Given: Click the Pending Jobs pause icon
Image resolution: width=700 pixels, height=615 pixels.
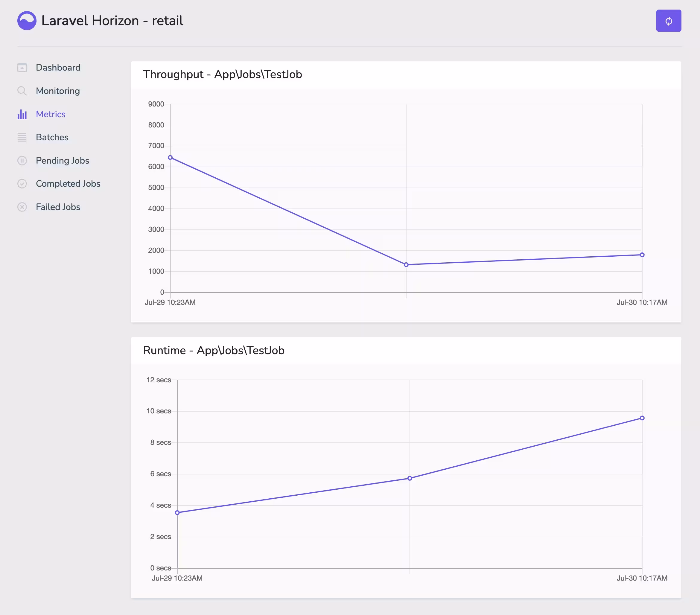Looking at the screenshot, I should click(x=22, y=161).
